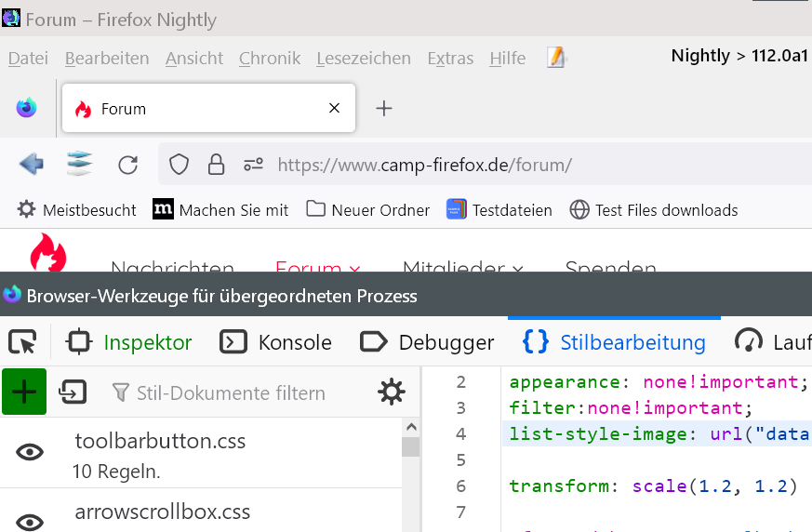812x532 pixels.
Task: Toggle visibility of toolbarbutton.css
Action: pos(31,452)
